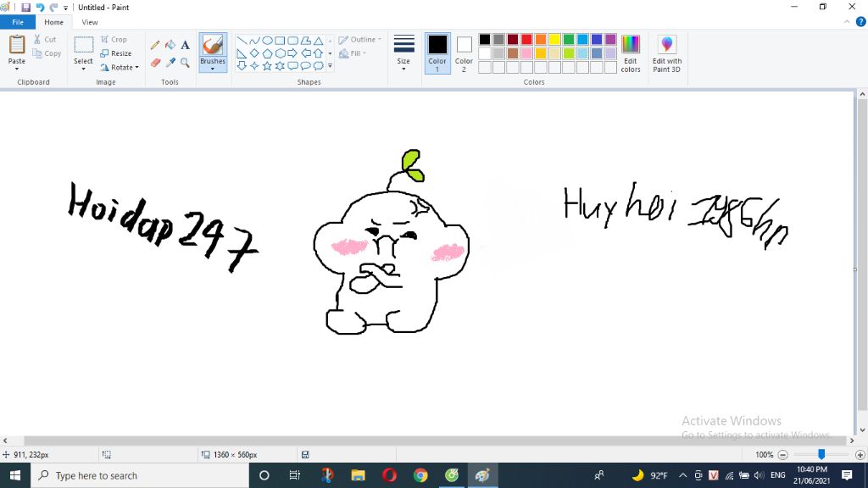868x488 pixels.
Task: Pick the red color swatch
Action: coord(526,39)
